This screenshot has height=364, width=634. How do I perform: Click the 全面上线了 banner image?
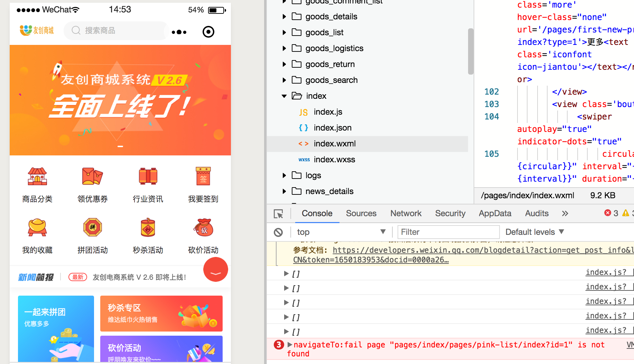(x=120, y=100)
